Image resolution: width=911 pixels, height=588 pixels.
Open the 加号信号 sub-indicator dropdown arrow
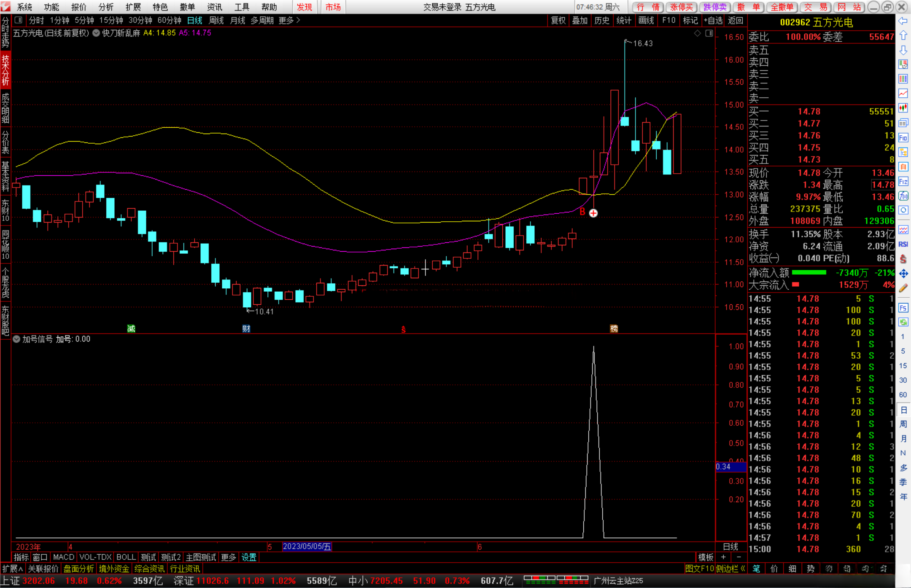point(16,339)
